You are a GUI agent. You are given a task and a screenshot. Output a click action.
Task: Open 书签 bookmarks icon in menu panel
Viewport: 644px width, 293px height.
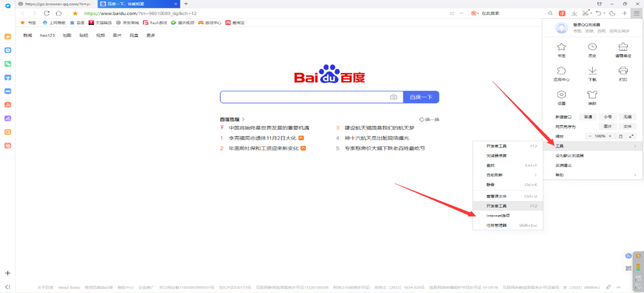coord(562,50)
